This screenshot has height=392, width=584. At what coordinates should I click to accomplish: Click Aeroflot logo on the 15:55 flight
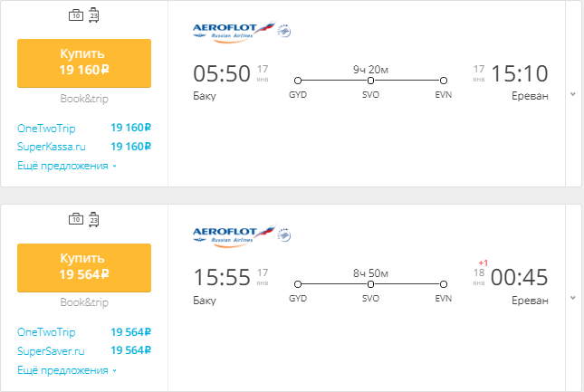(233, 236)
